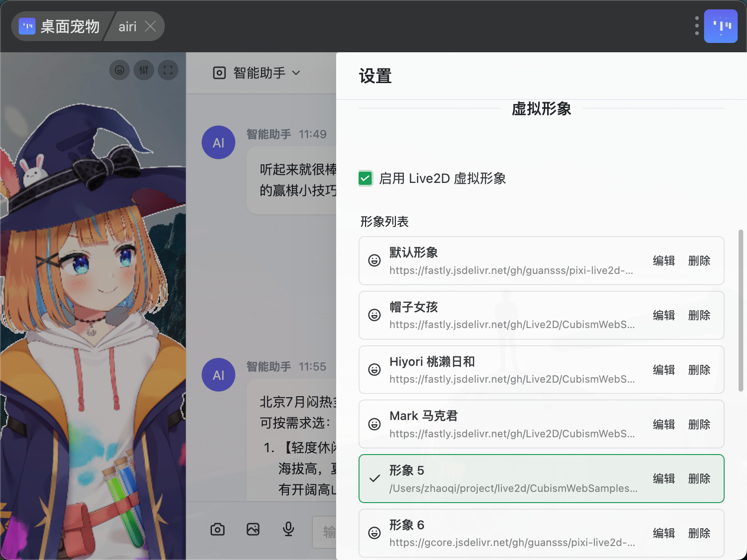Edit the 形象 5 avatar
The image size is (747, 560).
(664, 478)
